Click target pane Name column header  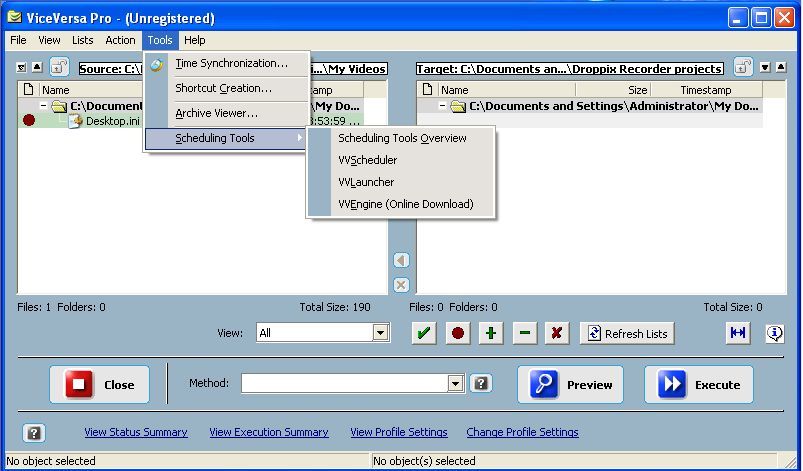506,90
